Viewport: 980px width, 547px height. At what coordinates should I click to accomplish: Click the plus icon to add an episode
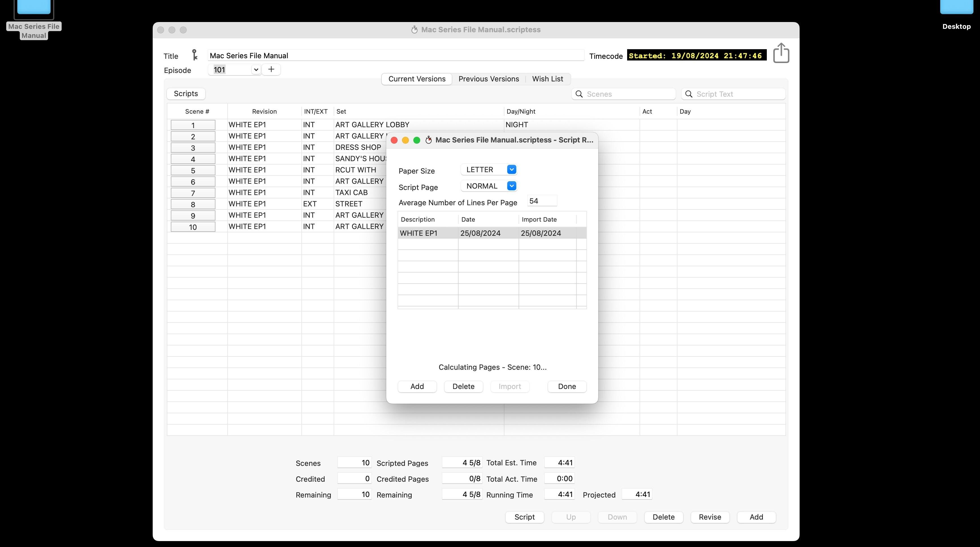271,70
